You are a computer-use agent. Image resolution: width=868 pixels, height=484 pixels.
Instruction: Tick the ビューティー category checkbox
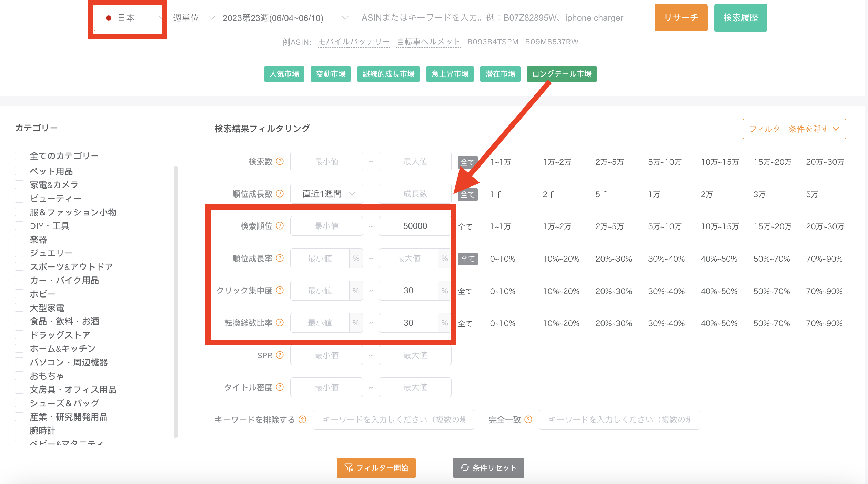pos(19,198)
